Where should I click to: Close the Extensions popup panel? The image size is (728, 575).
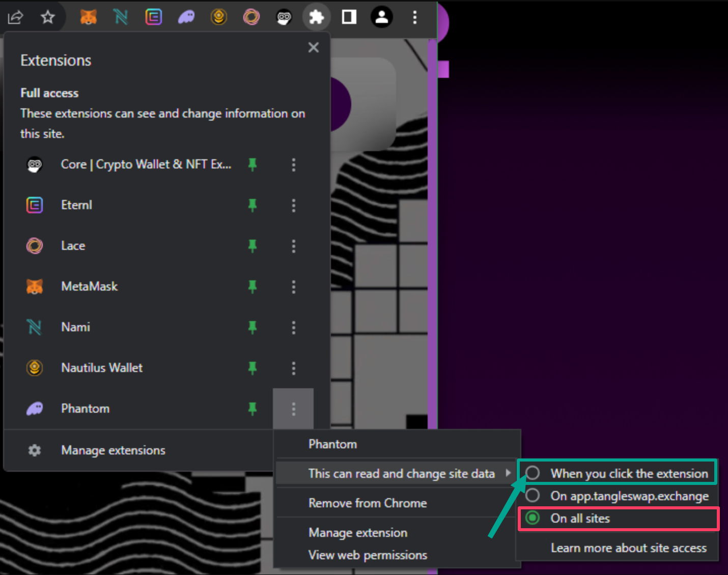[x=314, y=47]
